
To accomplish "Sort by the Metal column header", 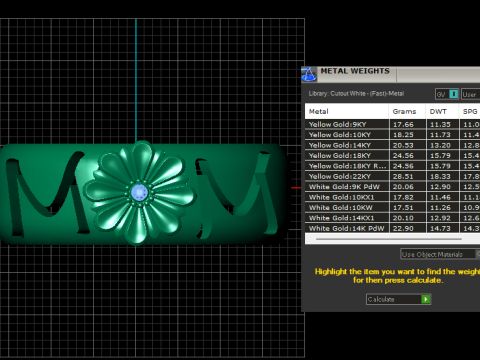I will [x=347, y=111].
